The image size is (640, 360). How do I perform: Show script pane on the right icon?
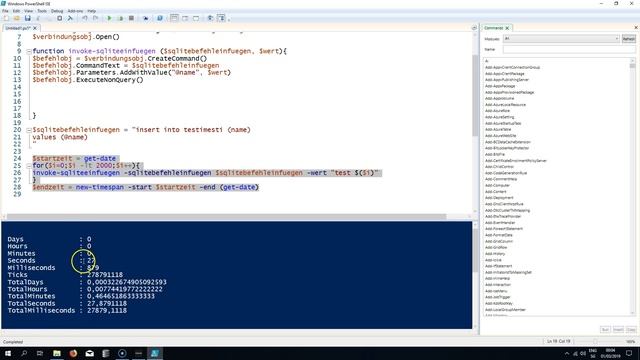(x=185, y=18)
